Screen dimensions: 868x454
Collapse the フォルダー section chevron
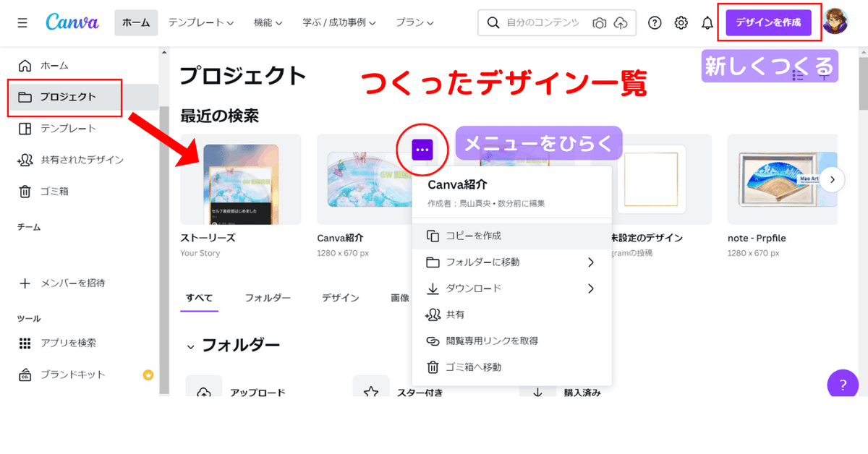[x=191, y=347]
